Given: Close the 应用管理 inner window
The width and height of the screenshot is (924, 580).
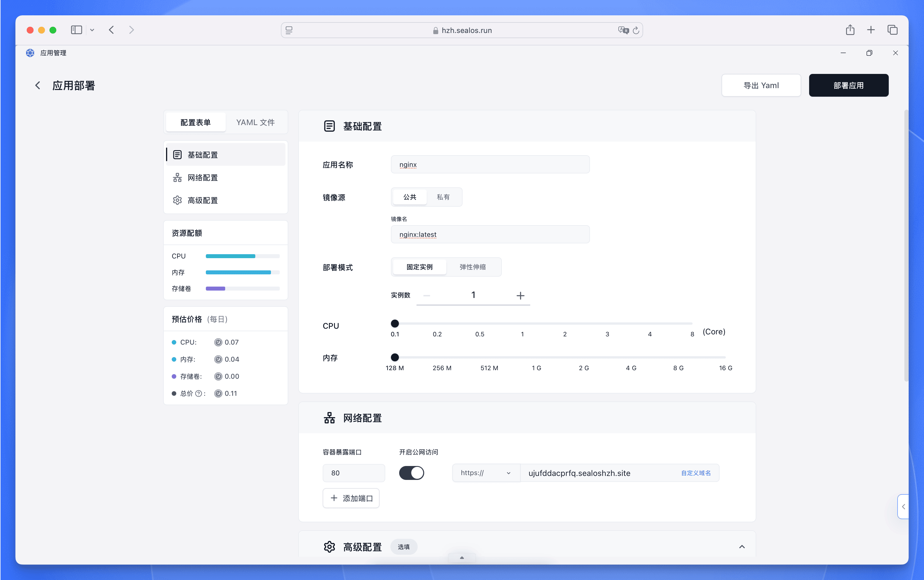Looking at the screenshot, I should tap(895, 53).
